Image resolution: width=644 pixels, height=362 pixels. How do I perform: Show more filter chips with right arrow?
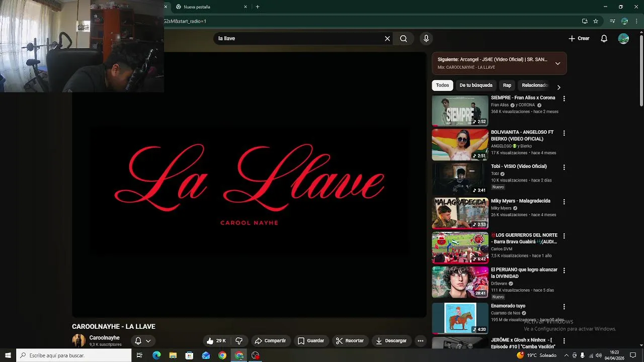(558, 87)
